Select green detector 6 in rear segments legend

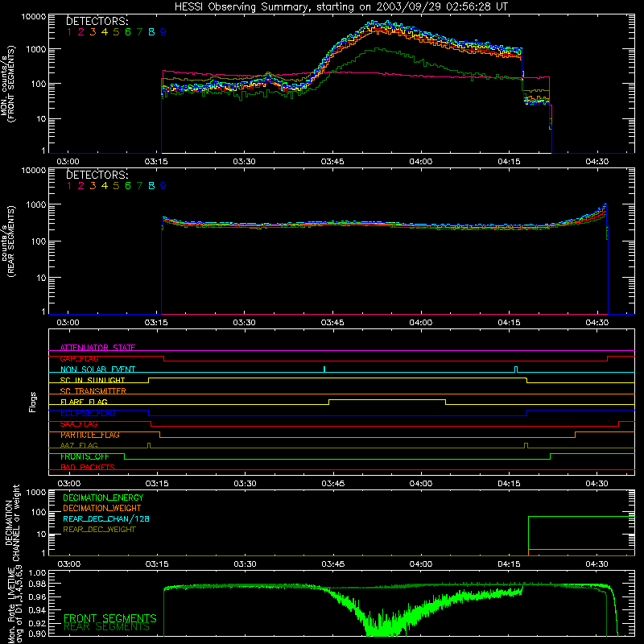[x=128, y=186]
